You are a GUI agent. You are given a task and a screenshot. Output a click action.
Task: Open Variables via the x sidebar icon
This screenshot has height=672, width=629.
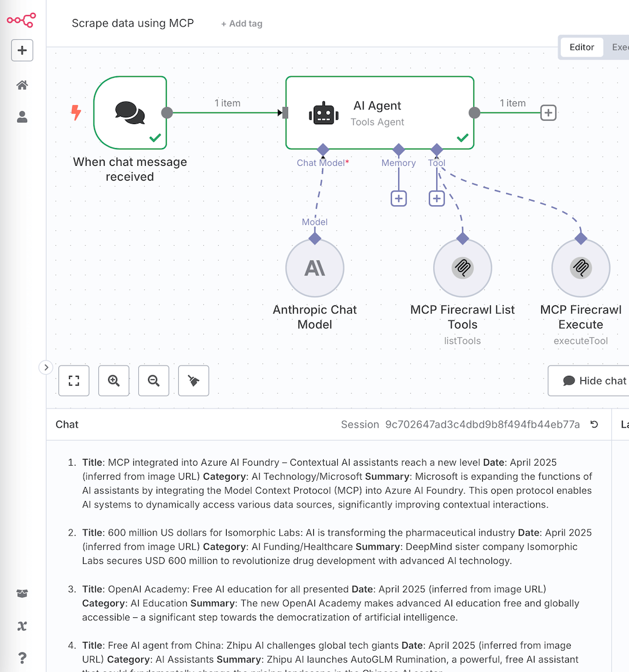tap(22, 626)
